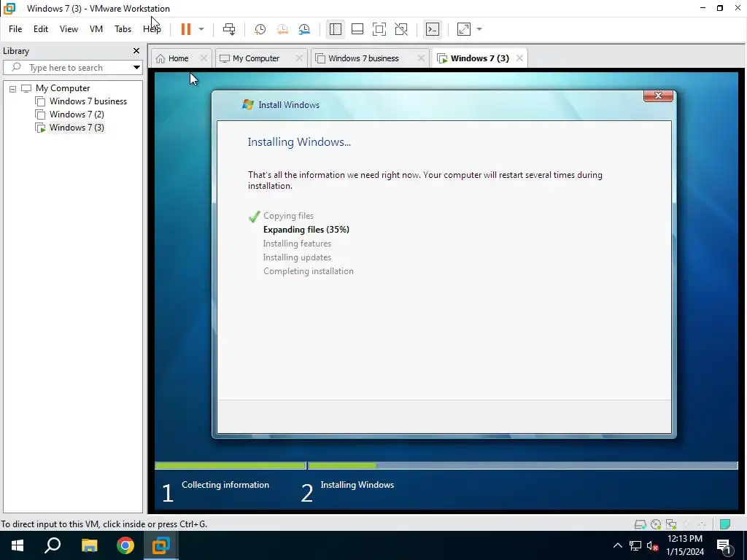Open the Tabs menu
The height and width of the screenshot is (560, 747).
coord(123,29)
